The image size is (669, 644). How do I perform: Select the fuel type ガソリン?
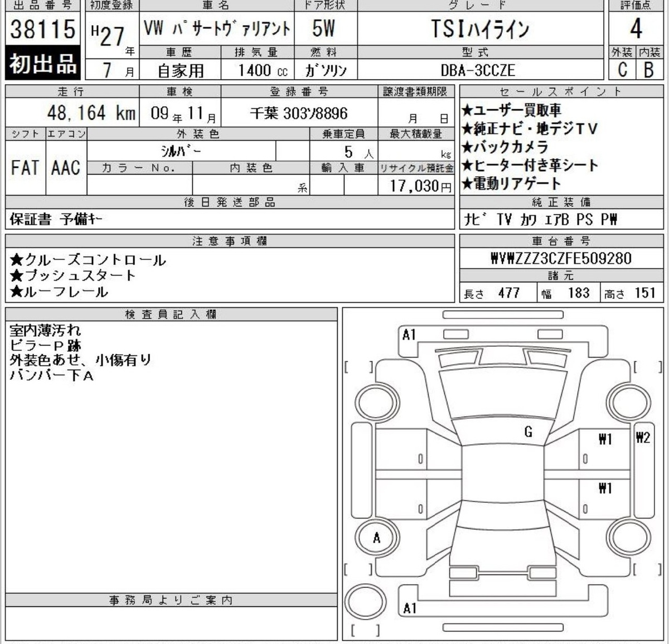pyautogui.click(x=326, y=71)
